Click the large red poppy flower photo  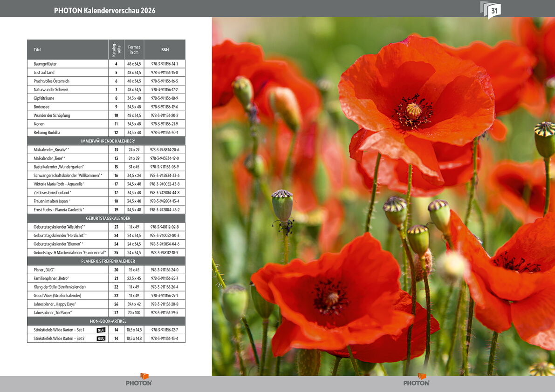tap(383, 196)
